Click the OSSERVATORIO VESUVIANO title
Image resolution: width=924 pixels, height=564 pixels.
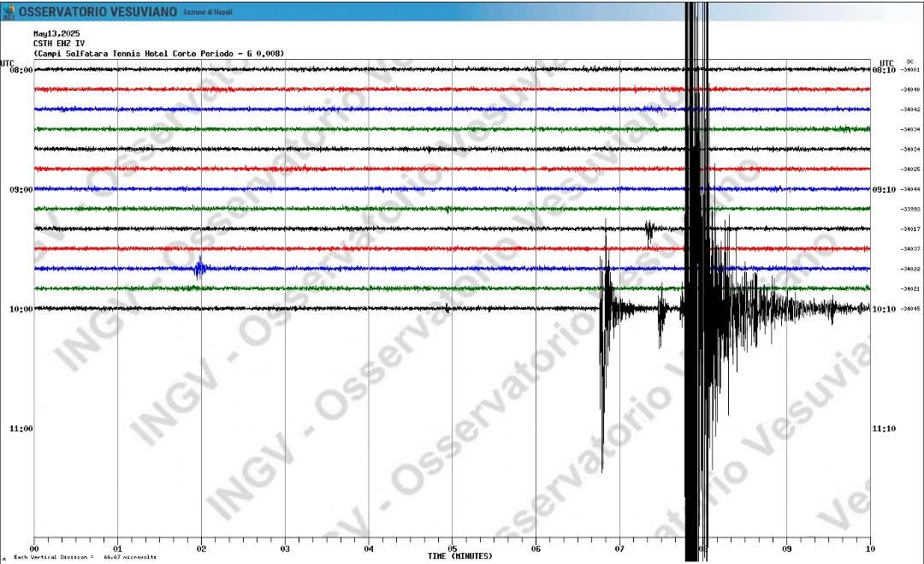point(98,12)
